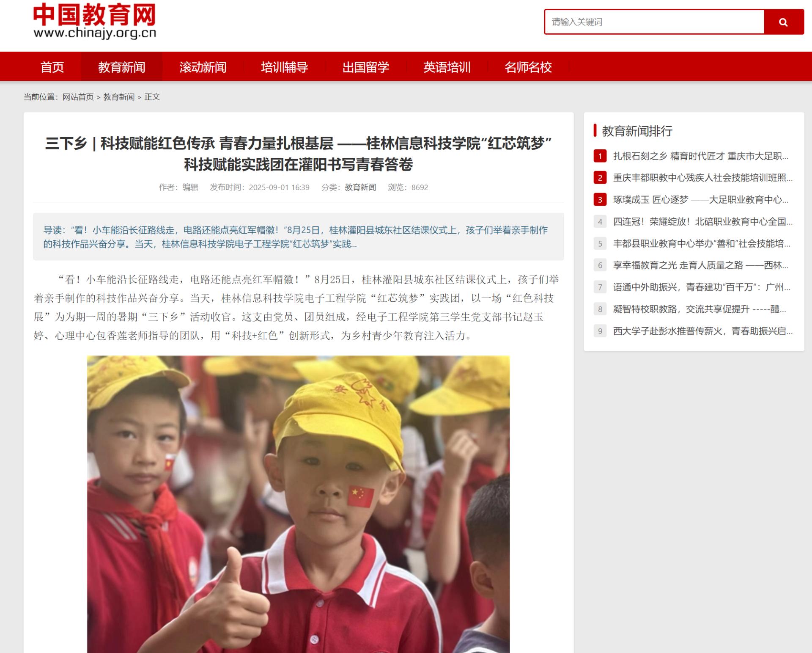Focus the keyword search input field
This screenshot has width=812, height=653.
(654, 22)
